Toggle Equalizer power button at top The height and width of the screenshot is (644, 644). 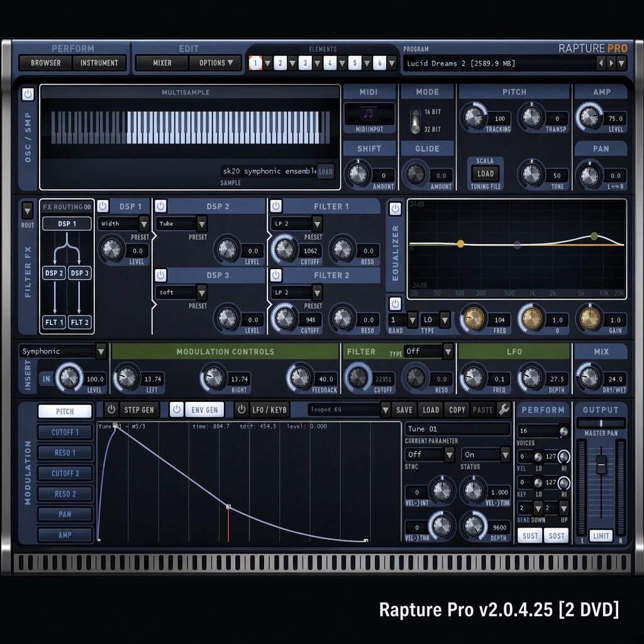click(x=395, y=209)
